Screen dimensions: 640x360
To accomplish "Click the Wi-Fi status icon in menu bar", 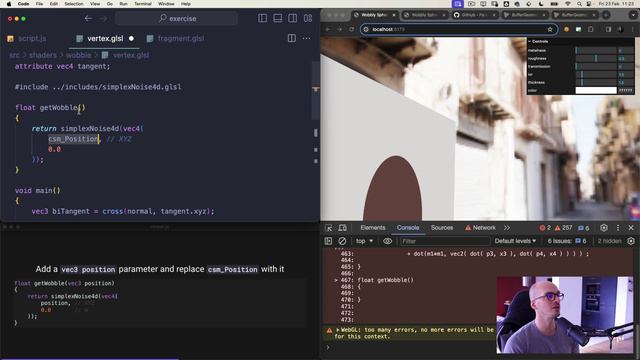I will [568, 4].
